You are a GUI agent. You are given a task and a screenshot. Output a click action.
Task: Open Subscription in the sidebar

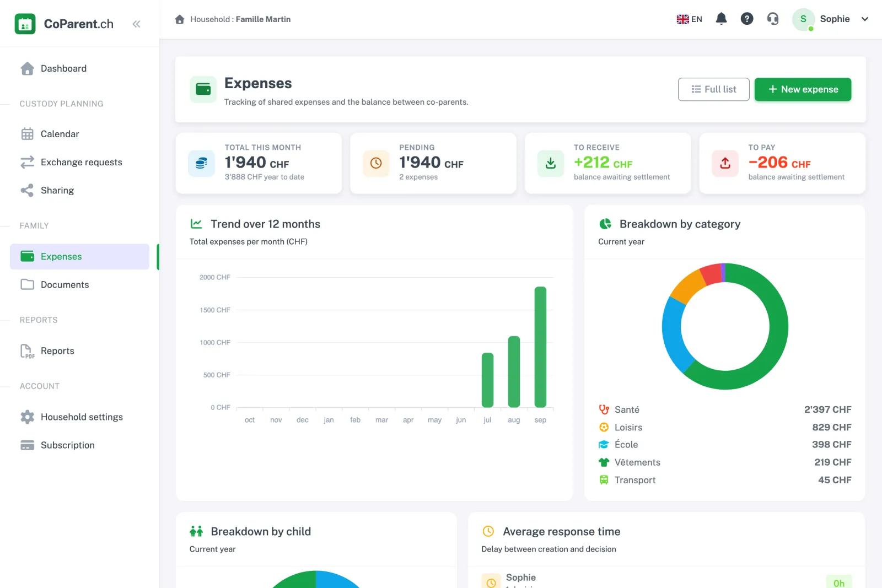pyautogui.click(x=79, y=445)
